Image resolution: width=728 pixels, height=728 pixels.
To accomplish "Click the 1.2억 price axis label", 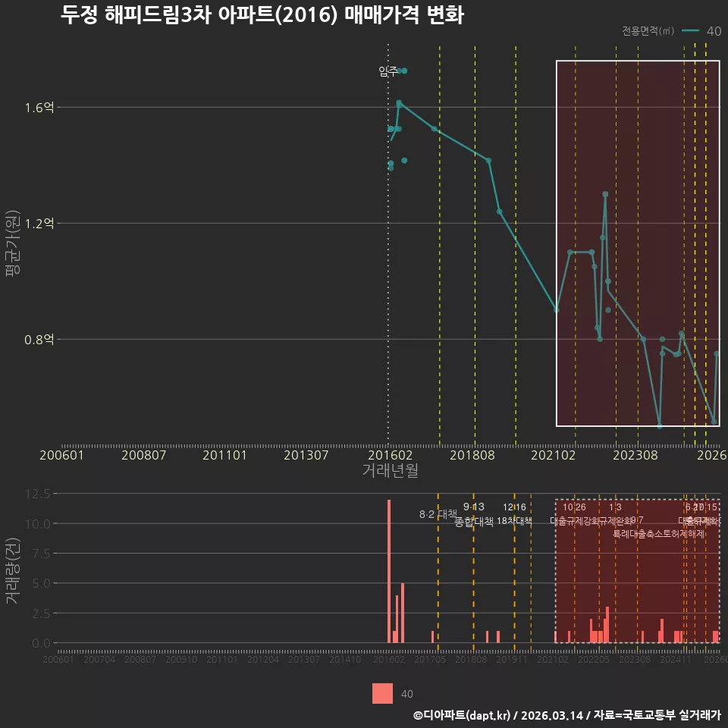I will tap(39, 223).
